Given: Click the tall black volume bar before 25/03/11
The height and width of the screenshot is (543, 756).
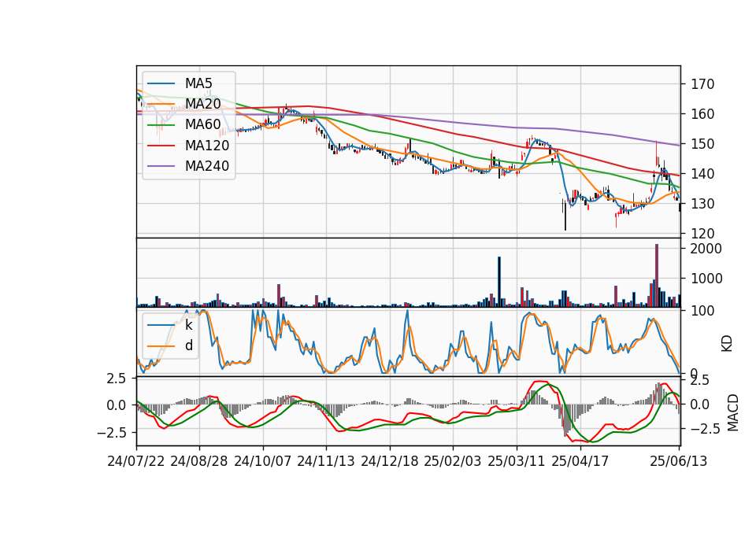Looking at the screenshot, I should tap(499, 282).
